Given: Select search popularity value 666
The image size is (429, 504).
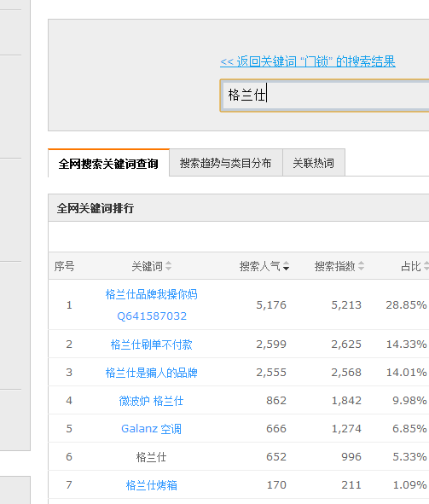Looking at the screenshot, I should (276, 428).
